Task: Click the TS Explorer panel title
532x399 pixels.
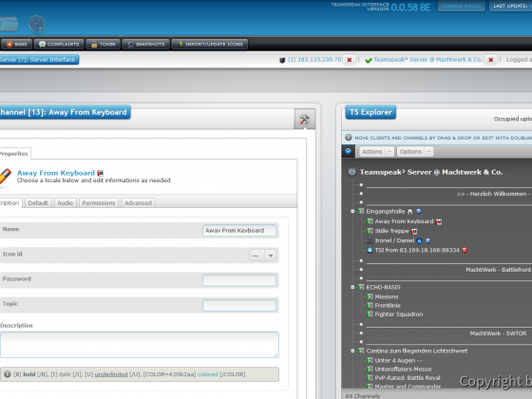Action: 370,112
